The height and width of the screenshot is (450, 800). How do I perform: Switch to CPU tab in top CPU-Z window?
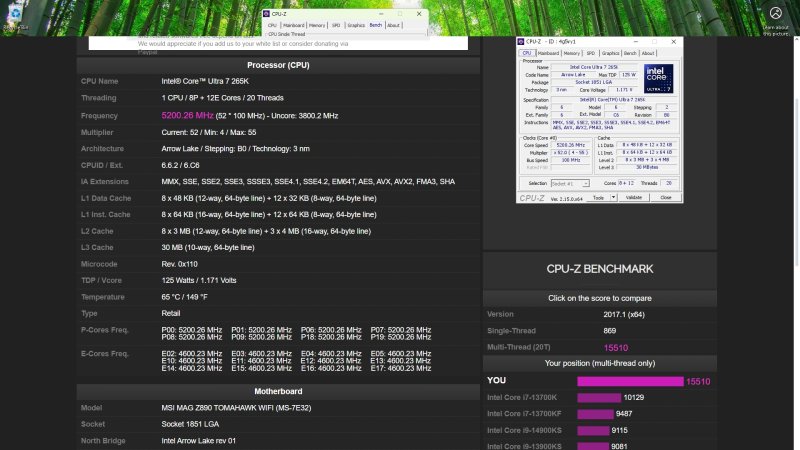[x=272, y=25]
